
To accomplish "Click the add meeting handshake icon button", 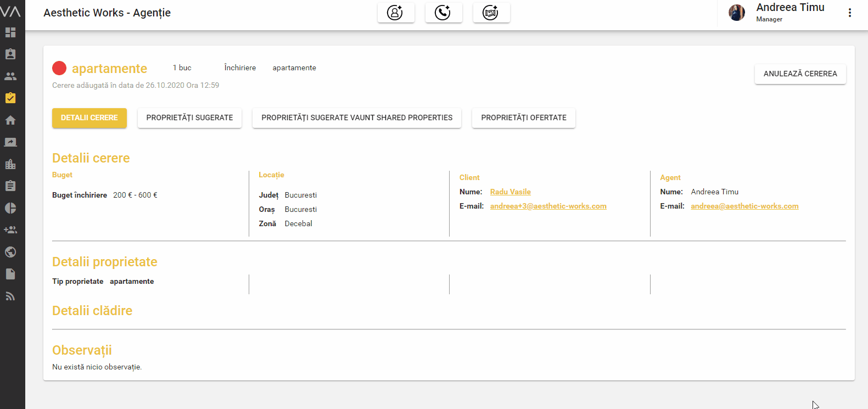I will point(491,13).
